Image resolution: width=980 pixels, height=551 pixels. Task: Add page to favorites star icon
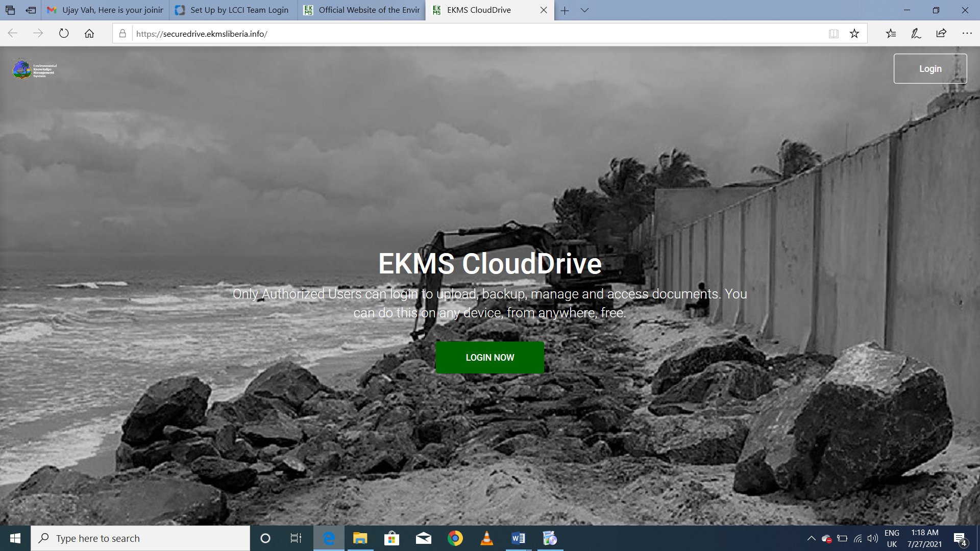(854, 34)
